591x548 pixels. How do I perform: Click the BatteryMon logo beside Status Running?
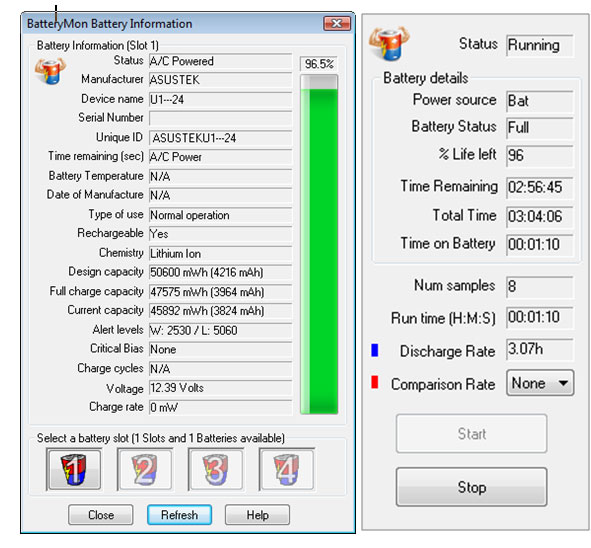(x=389, y=44)
